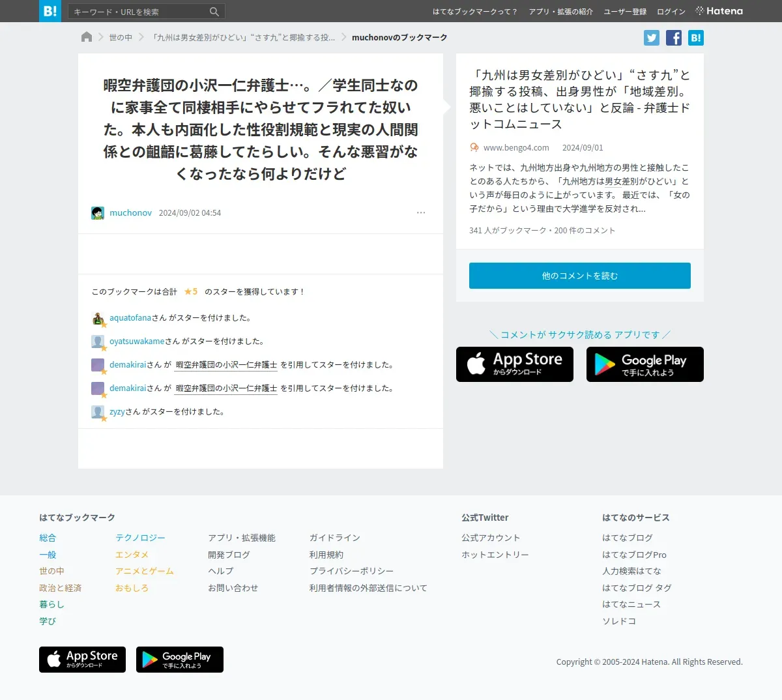The image size is (782, 700).
Task: Open はてなニュース service link
Action: (x=631, y=604)
